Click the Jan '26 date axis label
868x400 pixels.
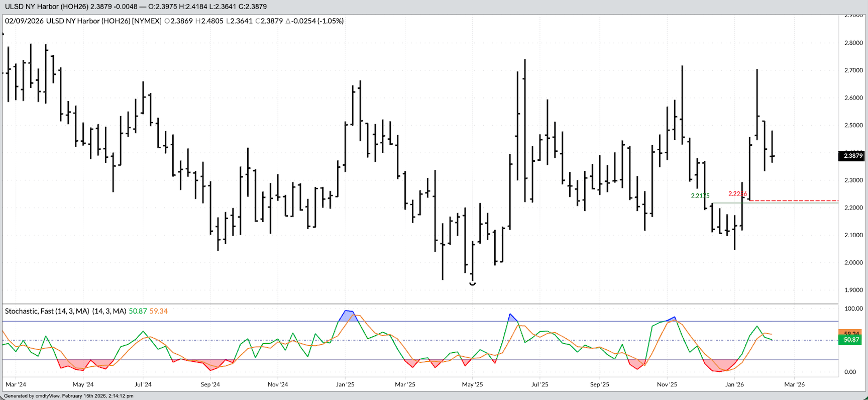734,384
